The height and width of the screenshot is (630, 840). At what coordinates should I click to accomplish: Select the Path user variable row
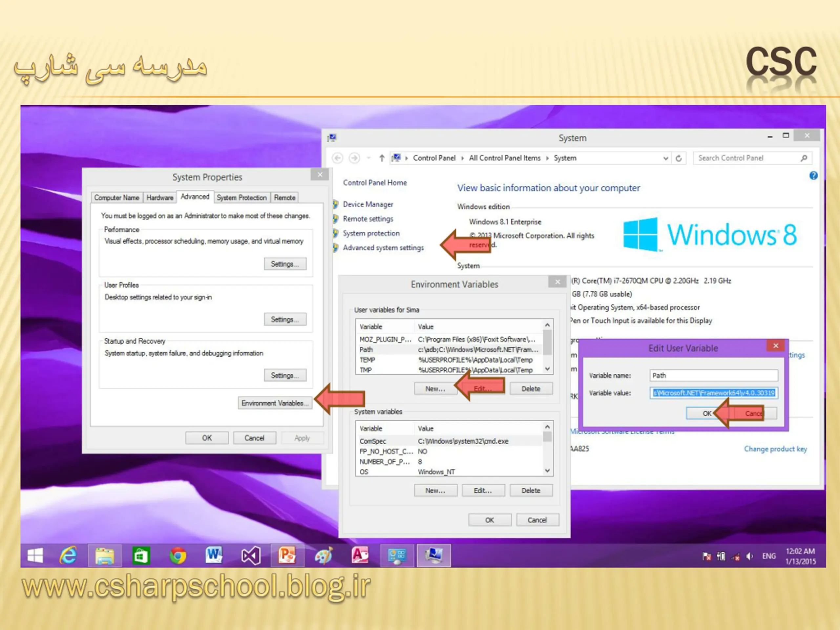tap(449, 349)
